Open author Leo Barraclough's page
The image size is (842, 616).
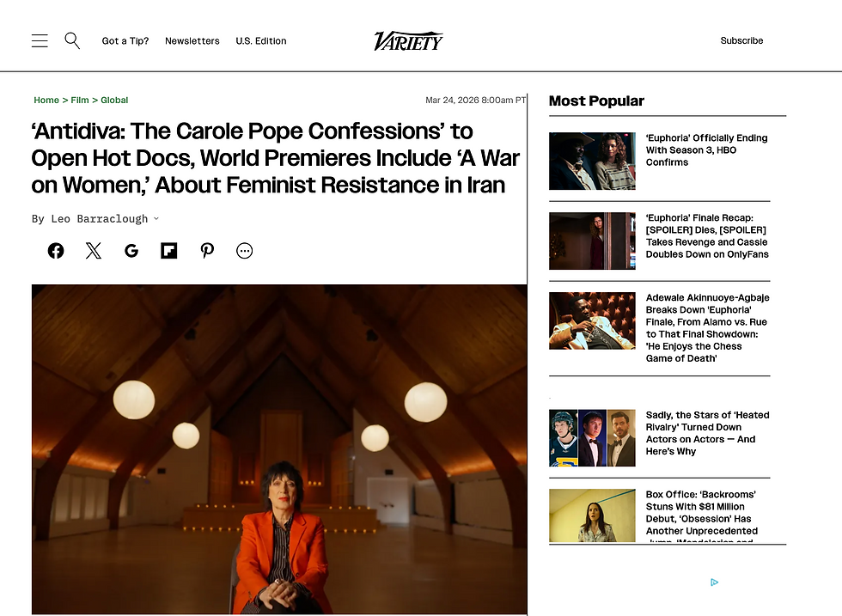pos(100,218)
